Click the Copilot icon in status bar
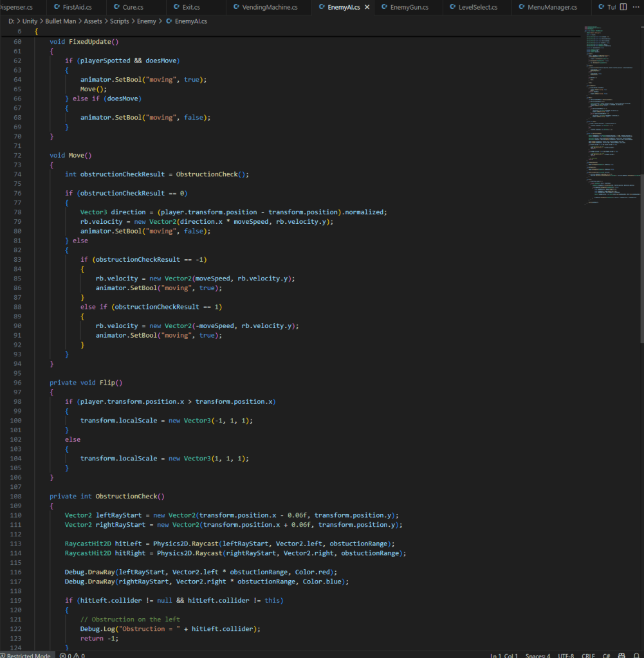 (621, 655)
